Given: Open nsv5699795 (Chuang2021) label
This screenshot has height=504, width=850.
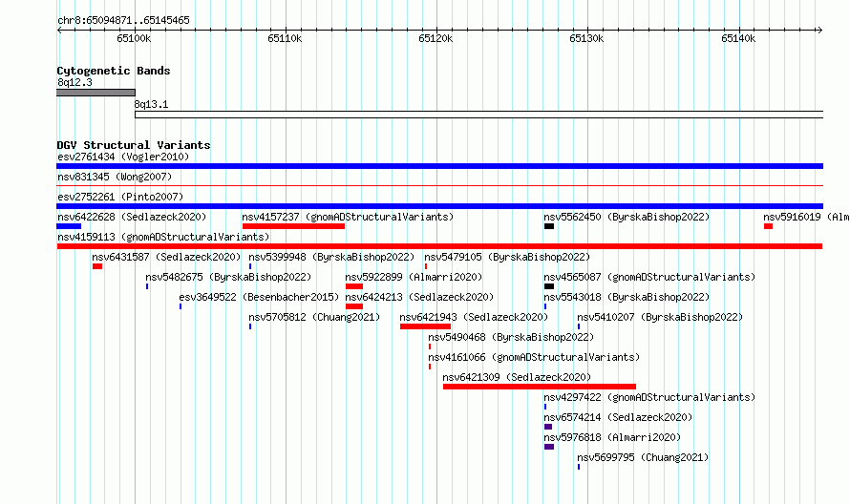Looking at the screenshot, I should point(643,457).
